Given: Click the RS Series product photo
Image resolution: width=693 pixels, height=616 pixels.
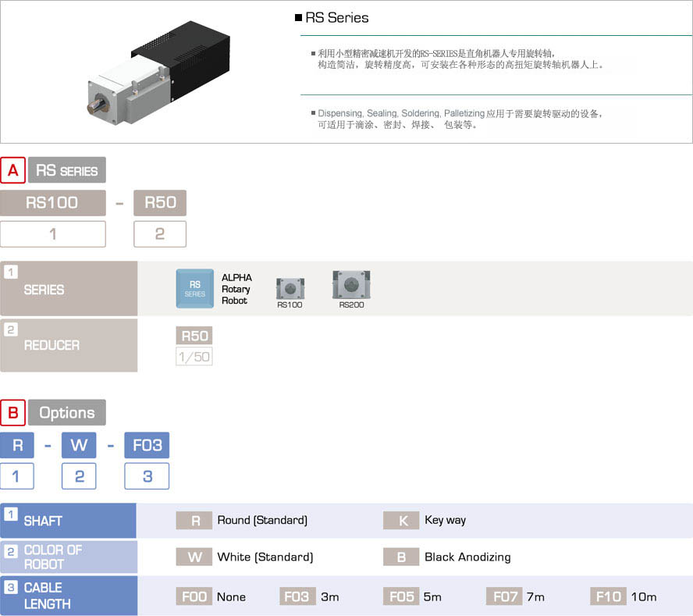Looking at the screenshot, I should tap(158, 73).
